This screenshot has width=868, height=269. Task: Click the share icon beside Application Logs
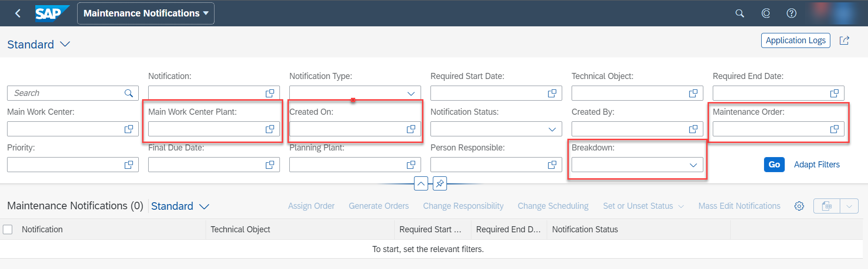coord(844,40)
